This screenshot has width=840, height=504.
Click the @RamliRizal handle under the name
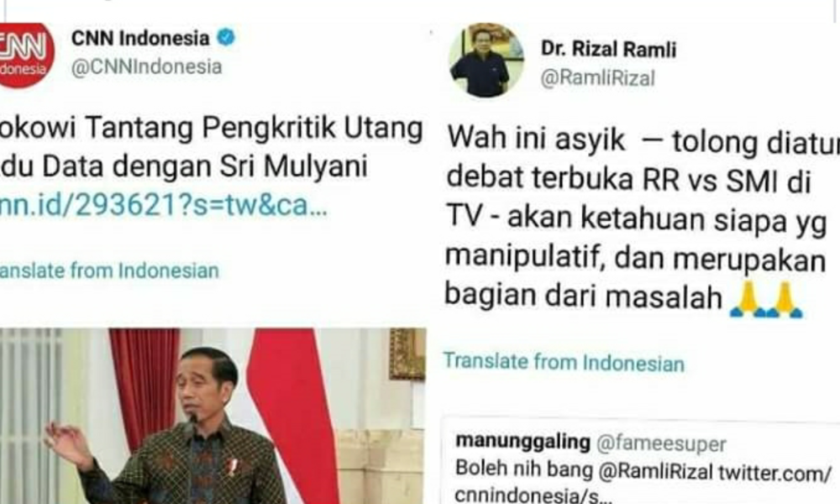tap(597, 78)
